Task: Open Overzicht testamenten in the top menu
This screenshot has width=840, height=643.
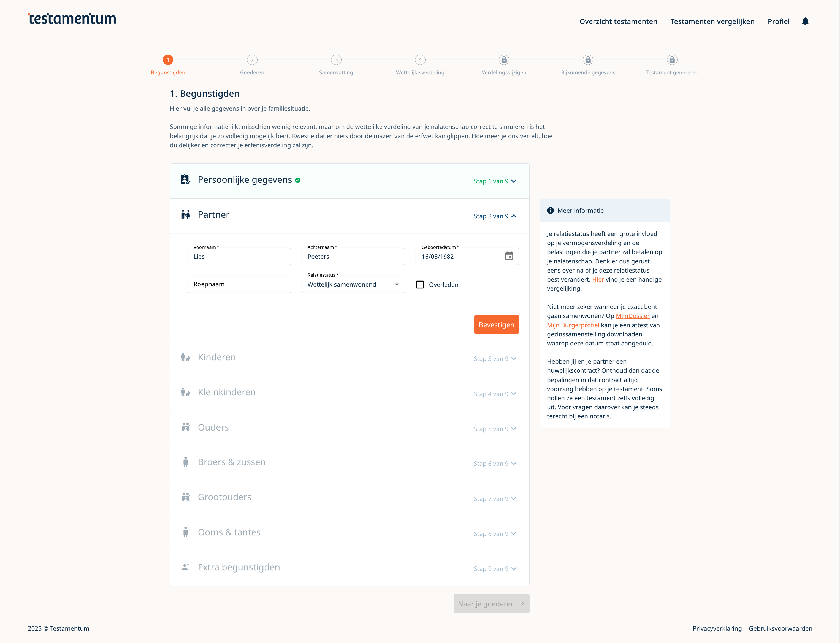Action: pos(618,21)
